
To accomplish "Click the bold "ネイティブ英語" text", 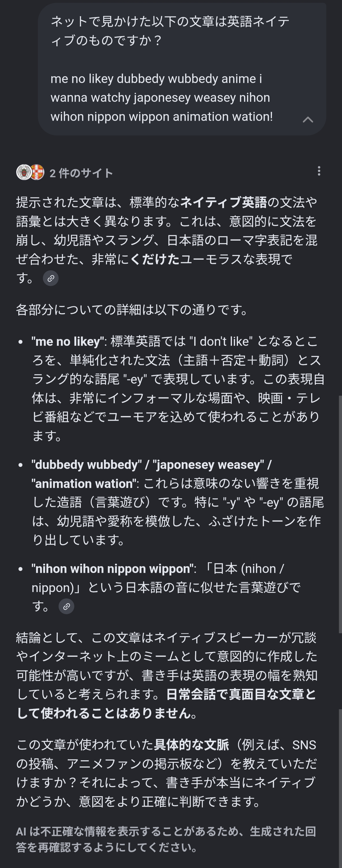I will [223, 202].
